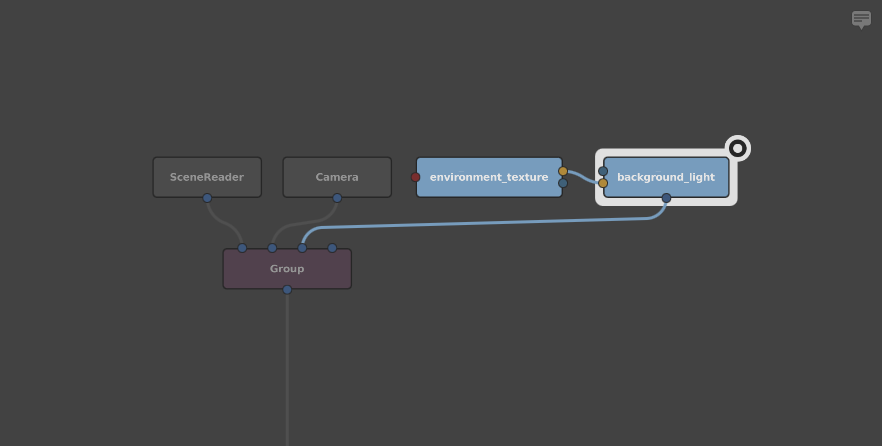Click the Group node's bottom output plug
This screenshot has height=446, width=882.
click(287, 290)
